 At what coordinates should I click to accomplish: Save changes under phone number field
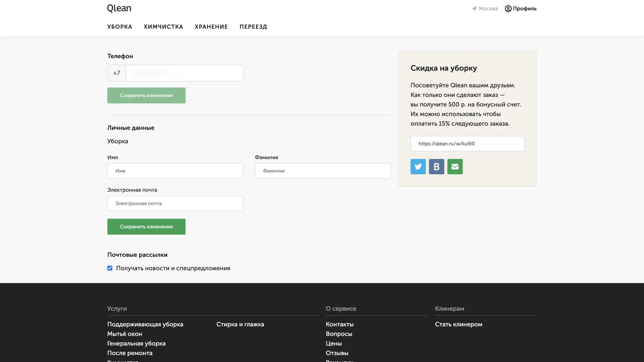pyautogui.click(x=146, y=95)
